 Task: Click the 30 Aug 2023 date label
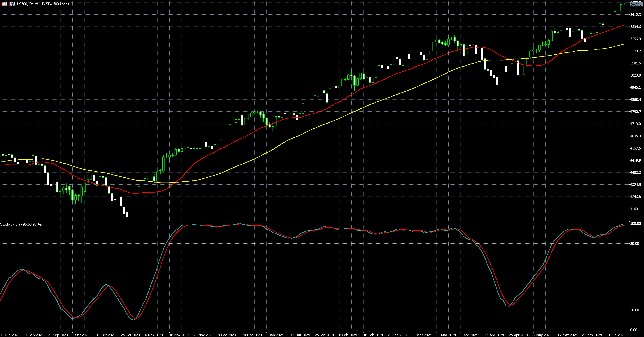[x=10, y=335]
